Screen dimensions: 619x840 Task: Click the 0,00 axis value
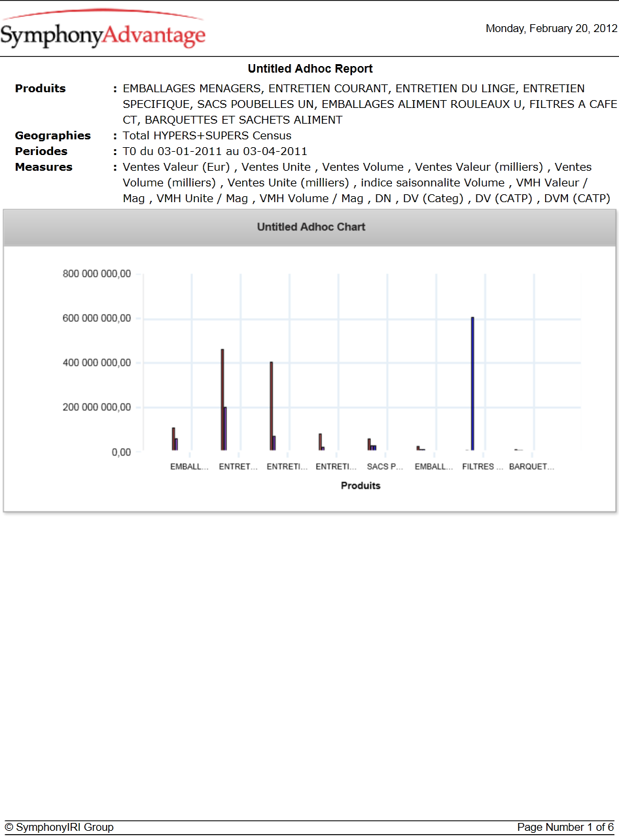point(120,452)
